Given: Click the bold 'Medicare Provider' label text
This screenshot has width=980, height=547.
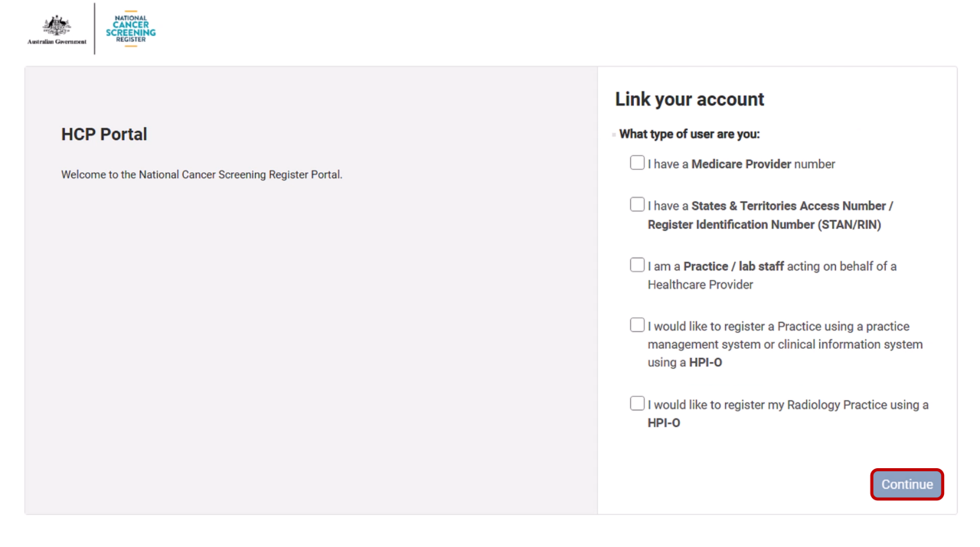Looking at the screenshot, I should (741, 164).
